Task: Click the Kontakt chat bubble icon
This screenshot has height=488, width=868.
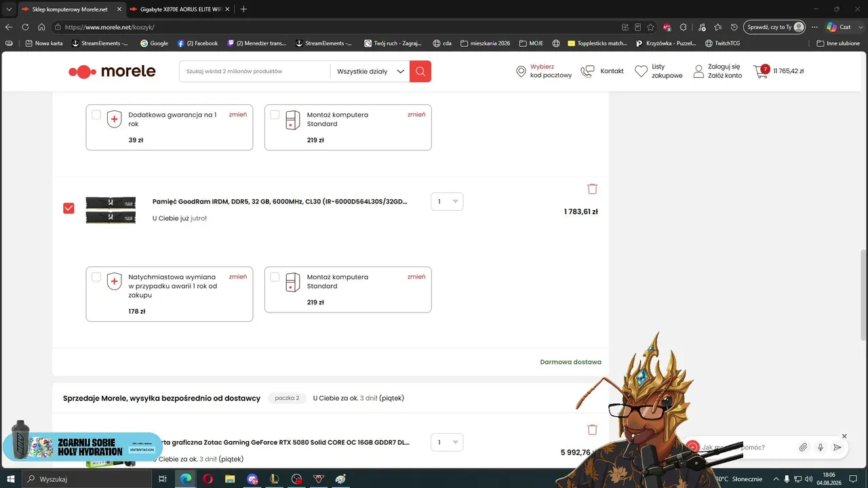Action: (x=587, y=71)
